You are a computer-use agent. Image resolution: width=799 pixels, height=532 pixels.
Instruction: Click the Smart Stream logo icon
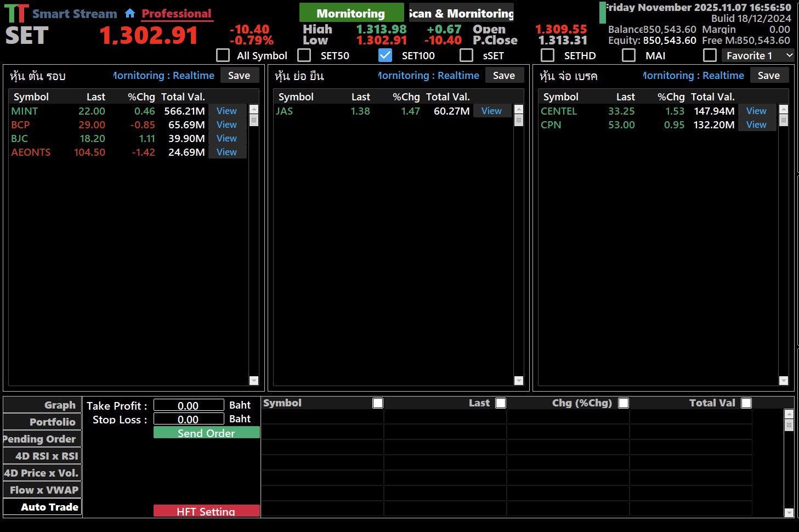point(16,14)
